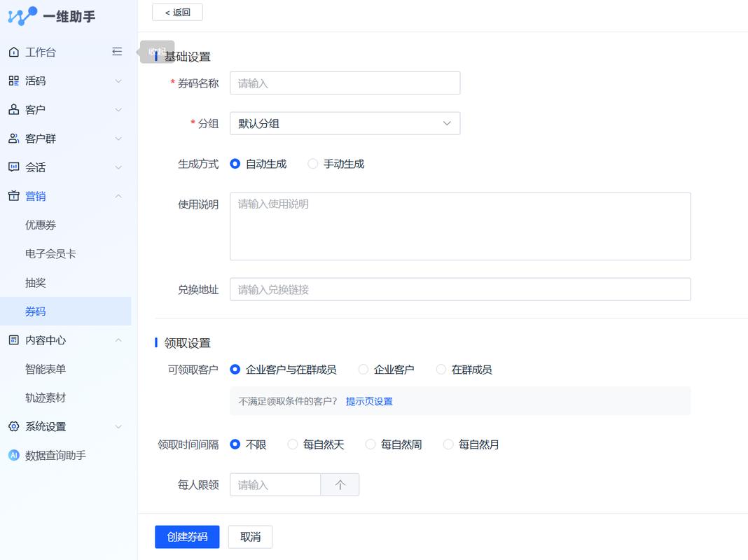The image size is (748, 560).
Task: Select 券码 submenu item
Action: (x=65, y=311)
